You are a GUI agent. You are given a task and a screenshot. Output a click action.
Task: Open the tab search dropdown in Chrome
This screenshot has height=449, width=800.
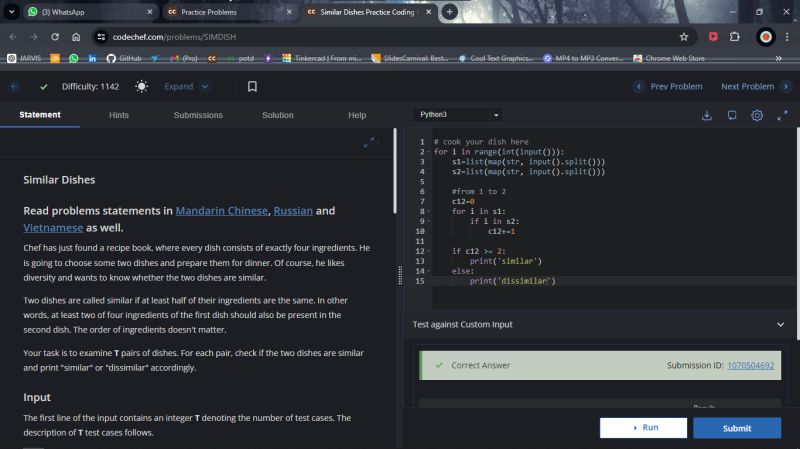tap(11, 12)
